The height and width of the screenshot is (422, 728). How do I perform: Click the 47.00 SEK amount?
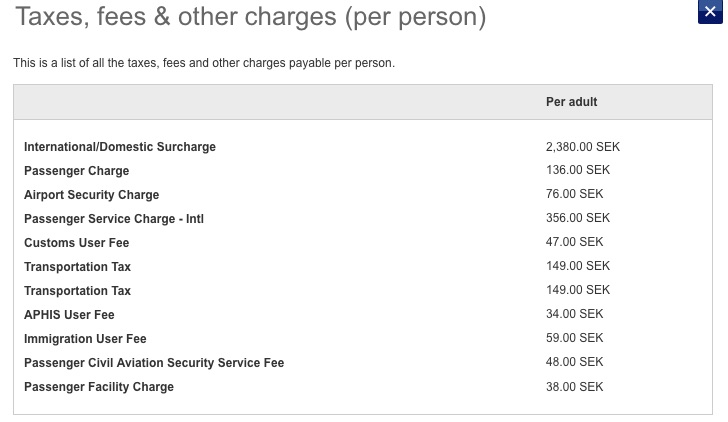tap(574, 242)
